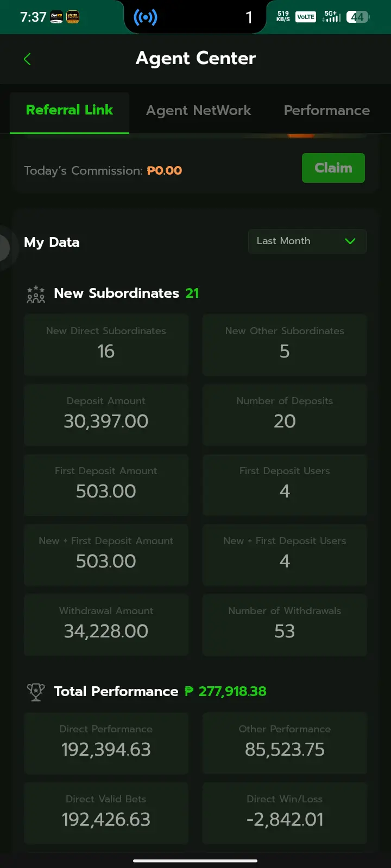Tap the battery indicator icon
391x868 pixels.
coord(358,17)
